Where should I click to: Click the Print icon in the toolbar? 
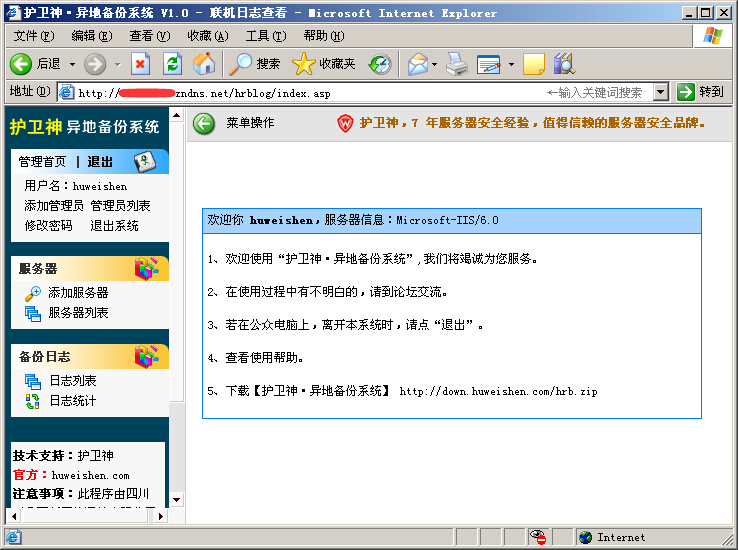tap(457, 64)
